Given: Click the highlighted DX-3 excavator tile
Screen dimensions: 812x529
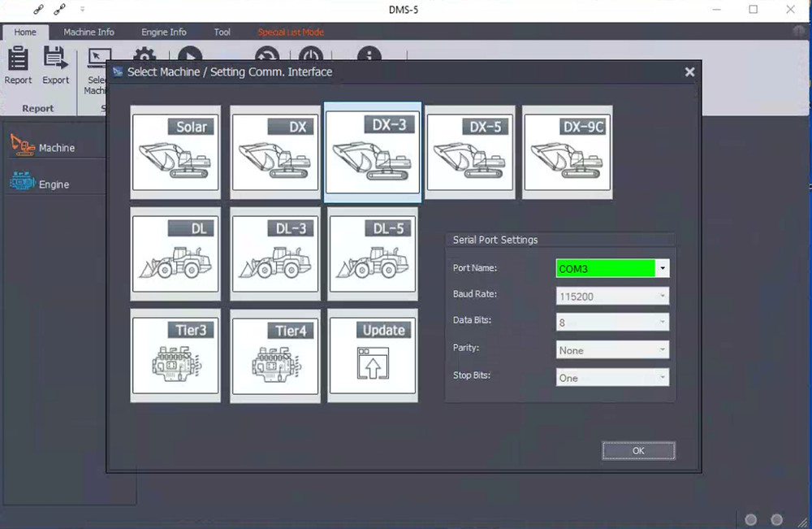Looking at the screenshot, I should tap(373, 152).
